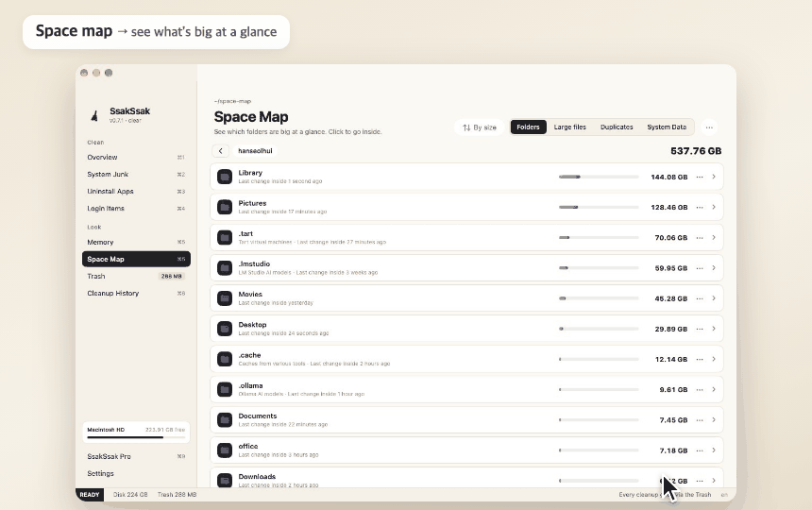Click the Downloads folder icon
The width and height of the screenshot is (812, 510).
pos(225,481)
